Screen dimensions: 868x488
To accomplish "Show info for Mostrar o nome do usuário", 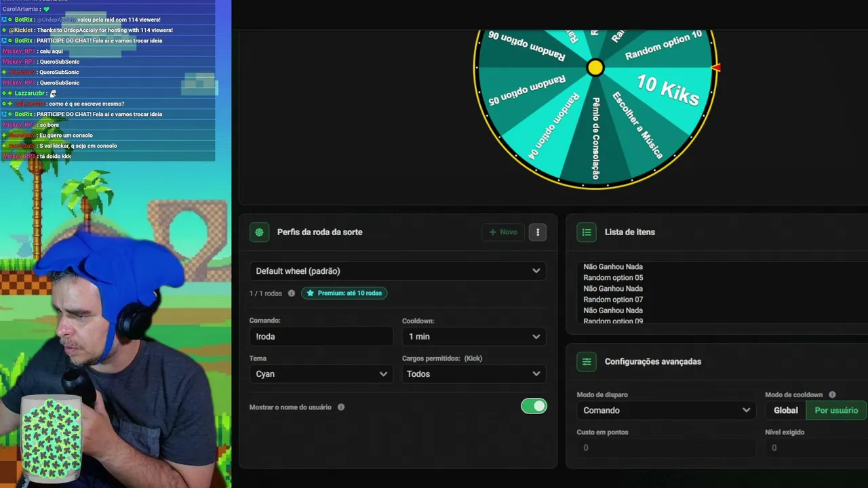I will tap(341, 407).
